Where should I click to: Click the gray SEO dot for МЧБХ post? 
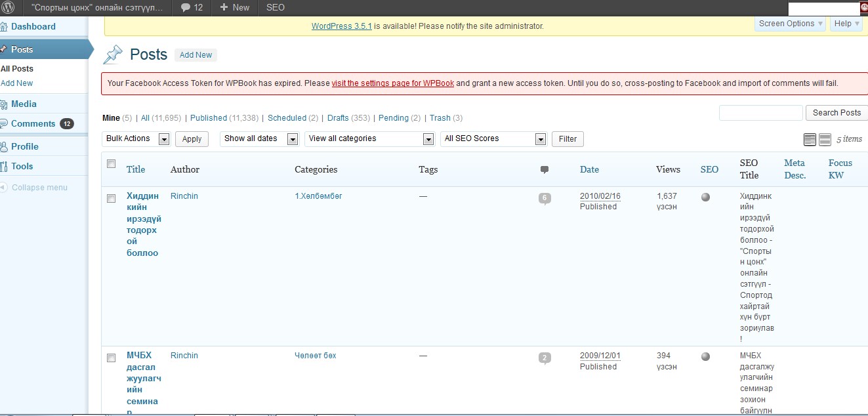[x=705, y=356]
